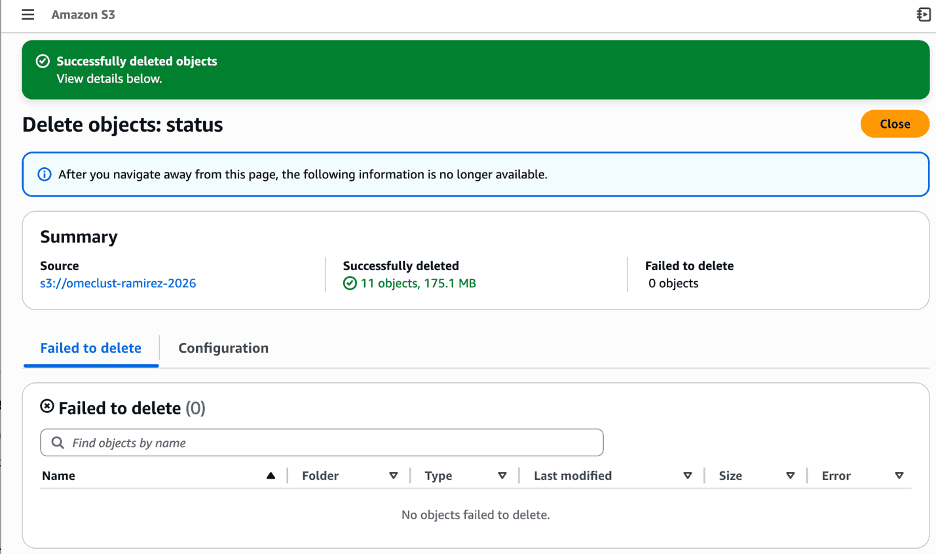Open Last modified column sort dropdown
This screenshot has height=554, width=936.
pyautogui.click(x=687, y=476)
